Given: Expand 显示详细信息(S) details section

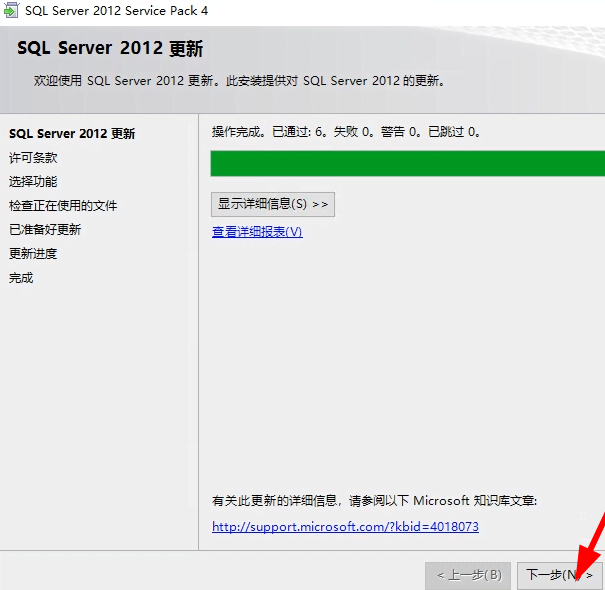Looking at the screenshot, I should point(273,205).
